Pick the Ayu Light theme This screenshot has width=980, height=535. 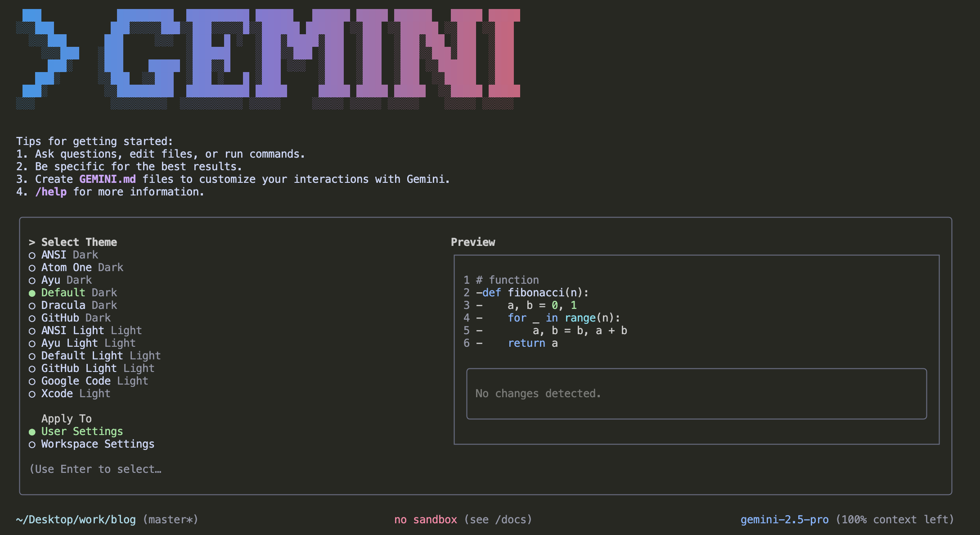(82, 343)
